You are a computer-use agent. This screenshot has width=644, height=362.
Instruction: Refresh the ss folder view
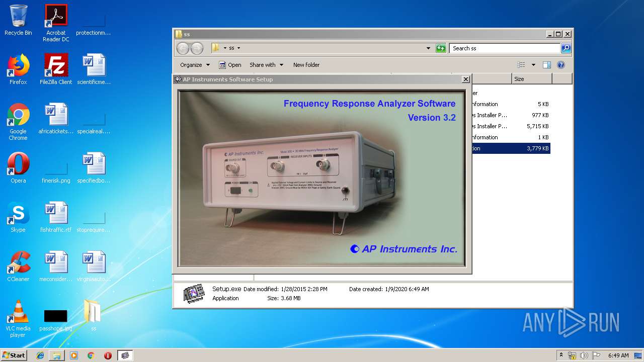(x=441, y=48)
